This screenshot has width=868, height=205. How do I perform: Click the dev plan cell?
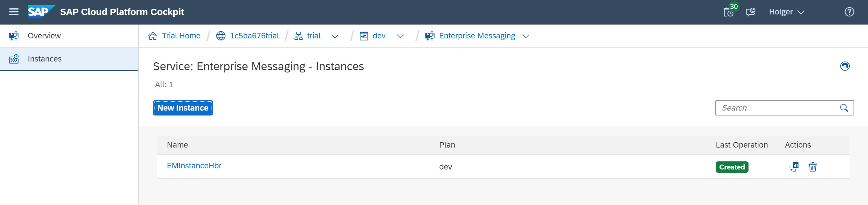[446, 167]
